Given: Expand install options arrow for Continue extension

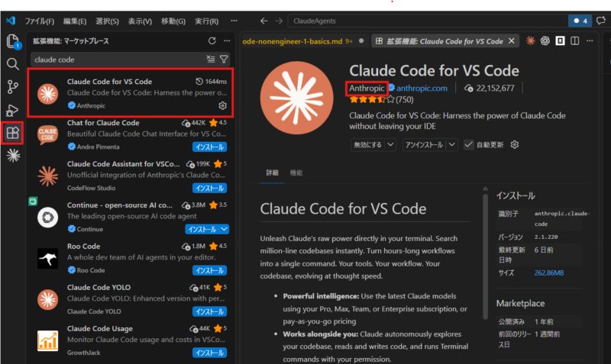Looking at the screenshot, I should point(224,229).
